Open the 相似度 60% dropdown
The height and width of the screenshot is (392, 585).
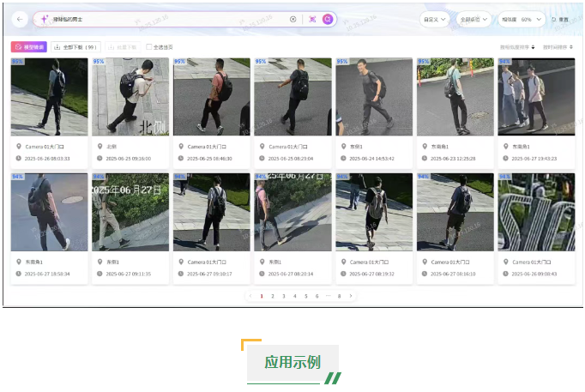(x=522, y=20)
